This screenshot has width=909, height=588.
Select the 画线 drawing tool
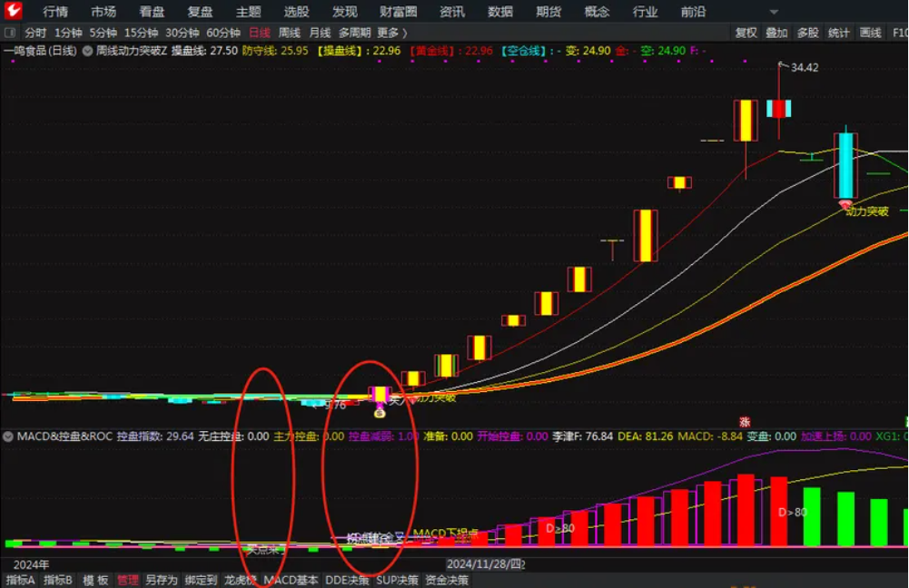(872, 32)
